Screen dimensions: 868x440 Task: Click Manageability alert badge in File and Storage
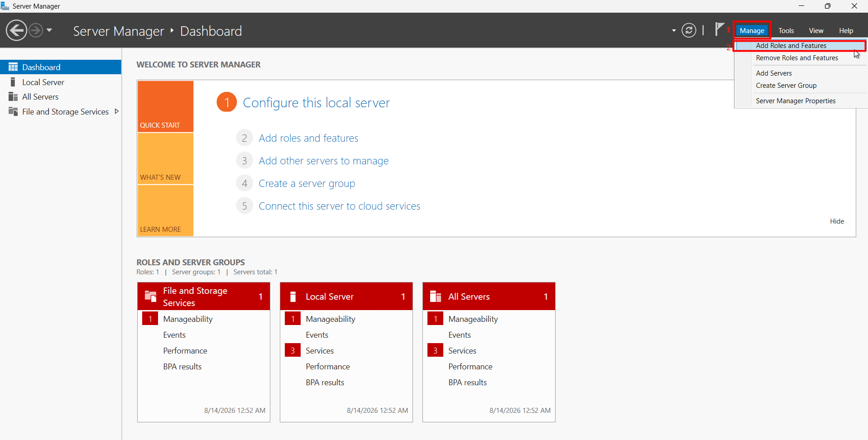coord(150,319)
